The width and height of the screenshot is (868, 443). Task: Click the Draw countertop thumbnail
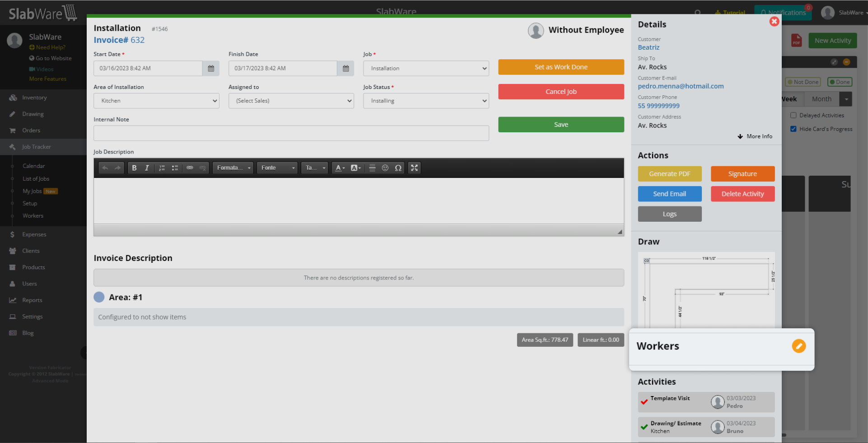click(x=706, y=290)
